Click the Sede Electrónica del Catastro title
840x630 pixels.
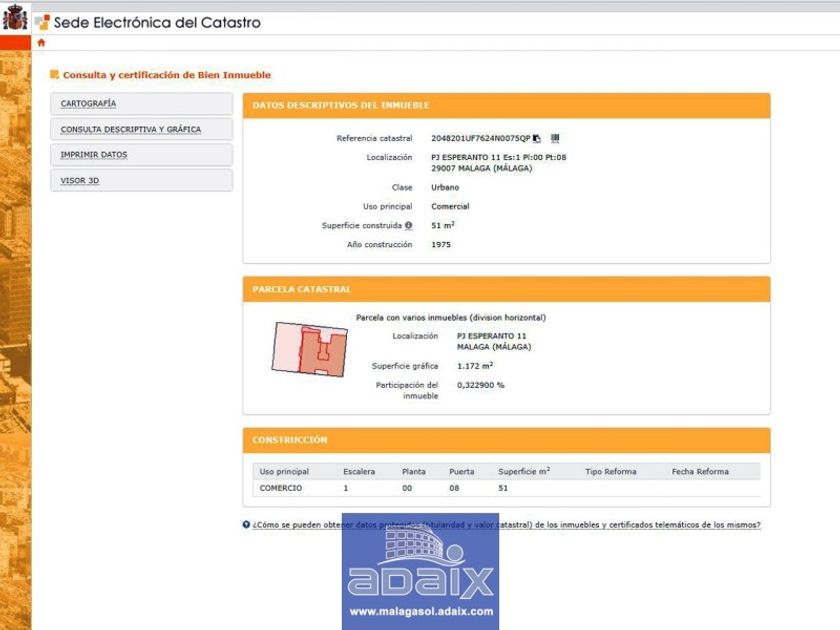pyautogui.click(x=157, y=22)
